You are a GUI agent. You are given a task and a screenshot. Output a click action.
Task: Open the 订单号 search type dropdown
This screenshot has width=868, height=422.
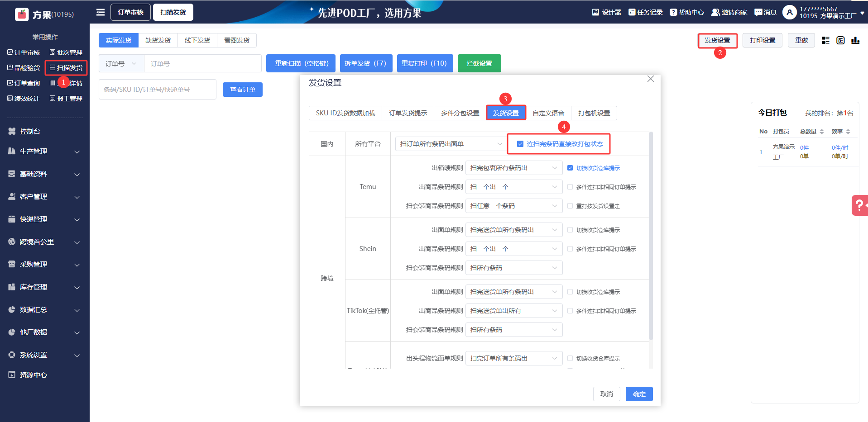pos(121,64)
